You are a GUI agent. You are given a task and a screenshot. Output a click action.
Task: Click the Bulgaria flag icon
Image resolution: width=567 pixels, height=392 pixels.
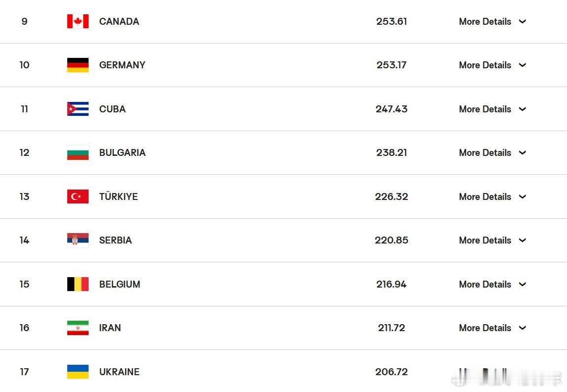(x=78, y=152)
